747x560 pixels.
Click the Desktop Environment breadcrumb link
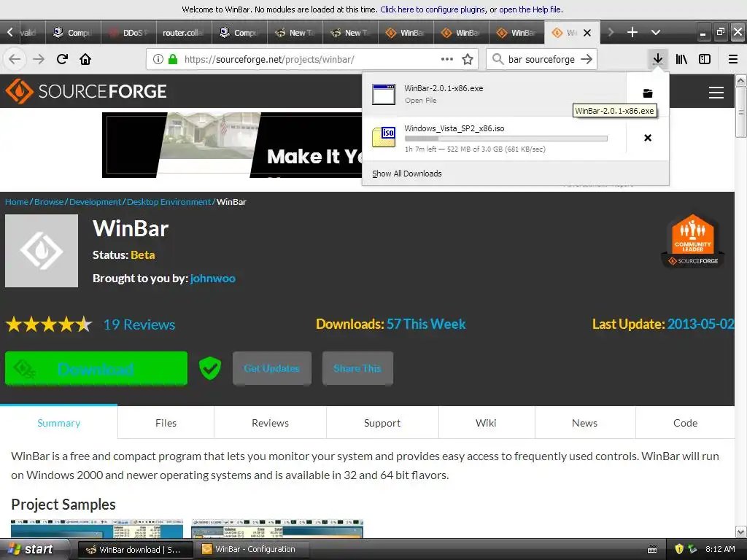(x=169, y=202)
